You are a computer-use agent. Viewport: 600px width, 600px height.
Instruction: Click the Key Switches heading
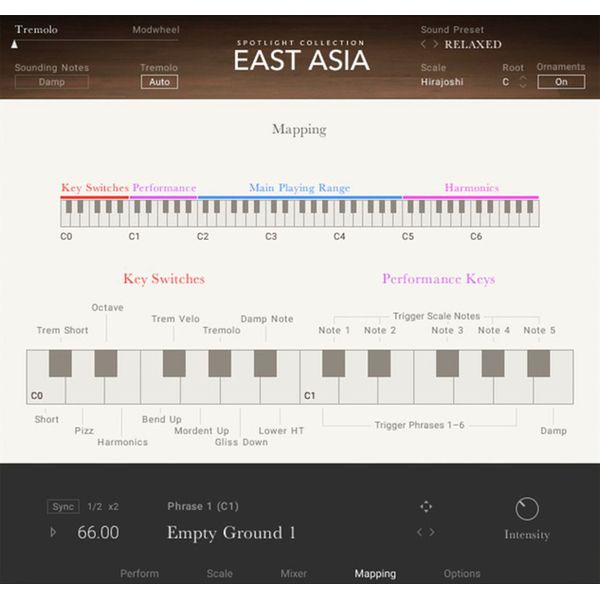[x=164, y=279]
